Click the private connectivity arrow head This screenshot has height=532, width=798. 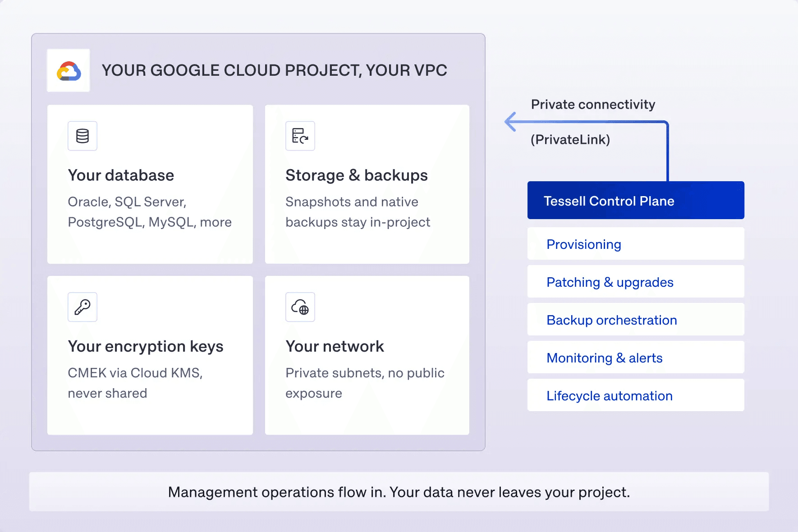(510, 122)
